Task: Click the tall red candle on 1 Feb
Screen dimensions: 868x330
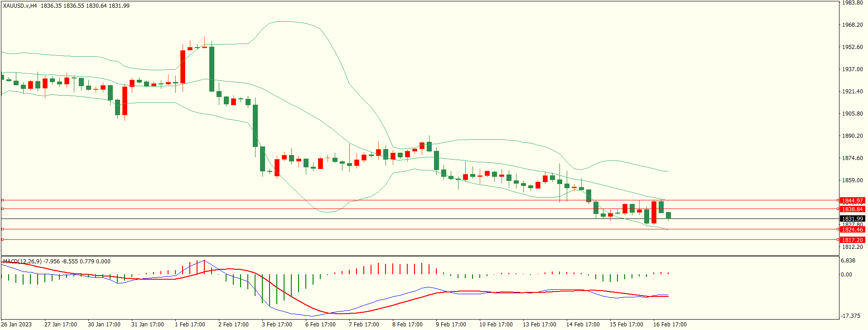Action: point(183,67)
